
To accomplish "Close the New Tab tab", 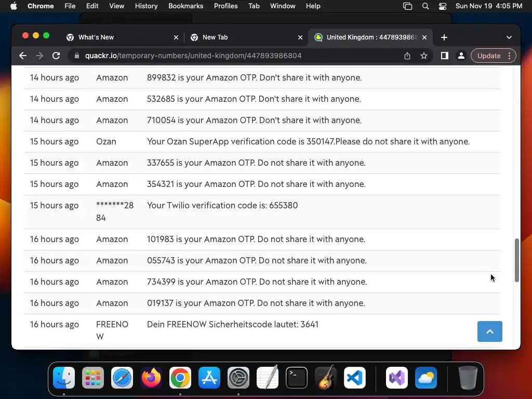I will click(x=300, y=37).
